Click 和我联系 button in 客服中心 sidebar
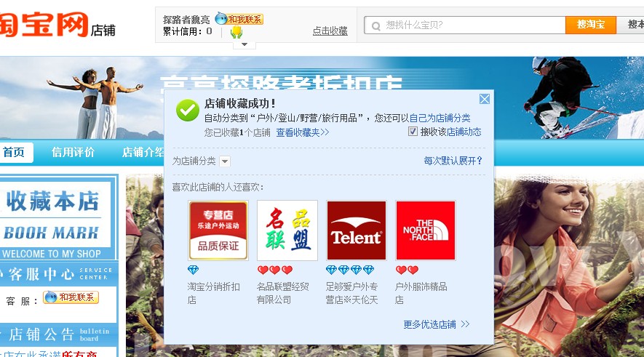Viewport: 644px width, 357px height. point(71,297)
